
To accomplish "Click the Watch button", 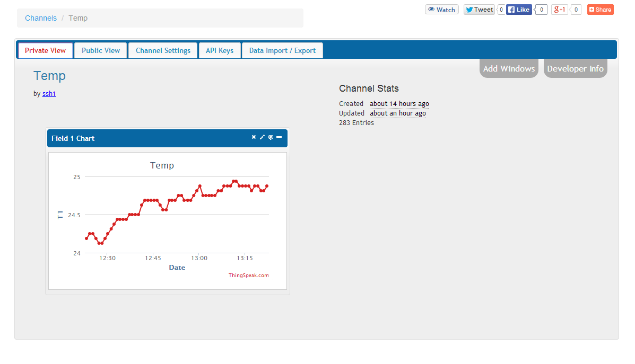I will 442,10.
